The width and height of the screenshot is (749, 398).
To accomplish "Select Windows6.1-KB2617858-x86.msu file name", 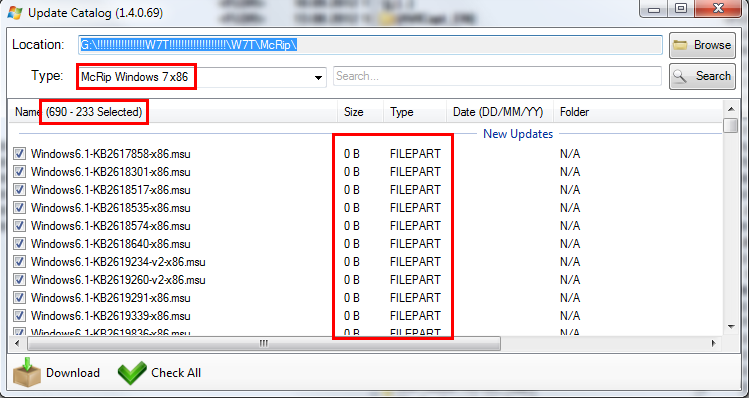I will [x=110, y=154].
